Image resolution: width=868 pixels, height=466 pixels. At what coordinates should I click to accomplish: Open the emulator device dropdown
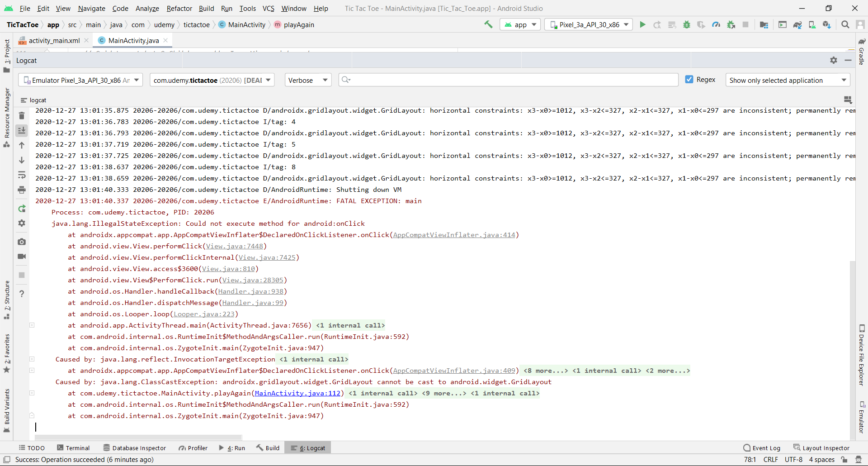80,80
